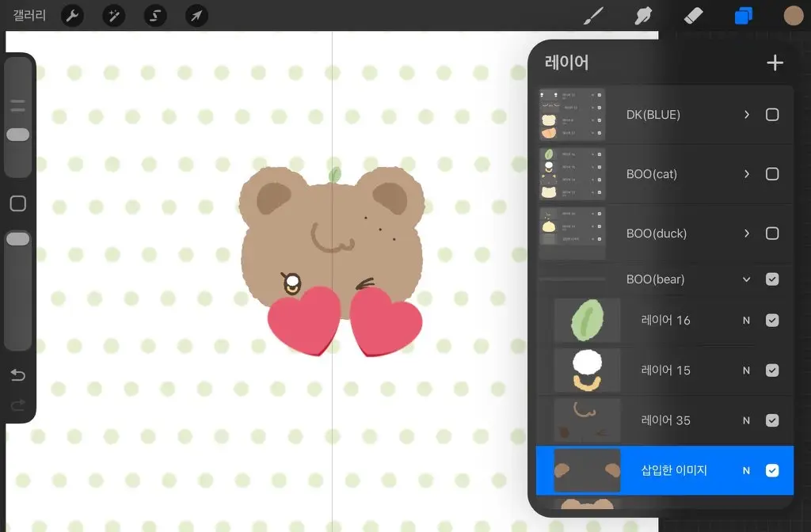Screen dimensions: 811x532
Task: Enable visibility of BOO(cat) group
Action: (x=772, y=174)
